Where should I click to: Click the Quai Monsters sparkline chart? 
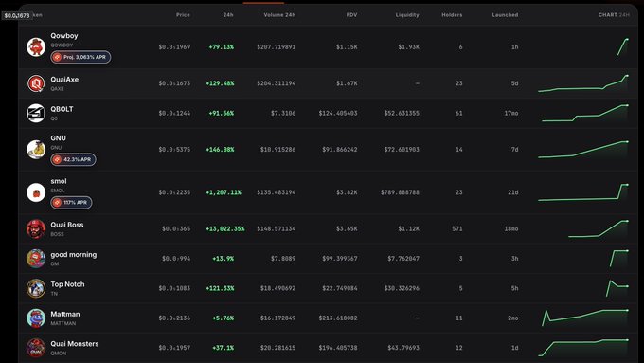(583, 348)
